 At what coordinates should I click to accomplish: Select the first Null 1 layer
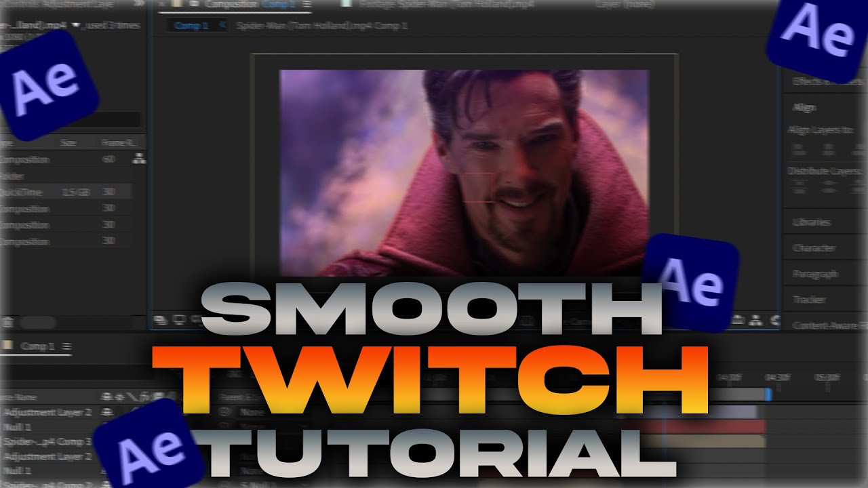[18, 427]
